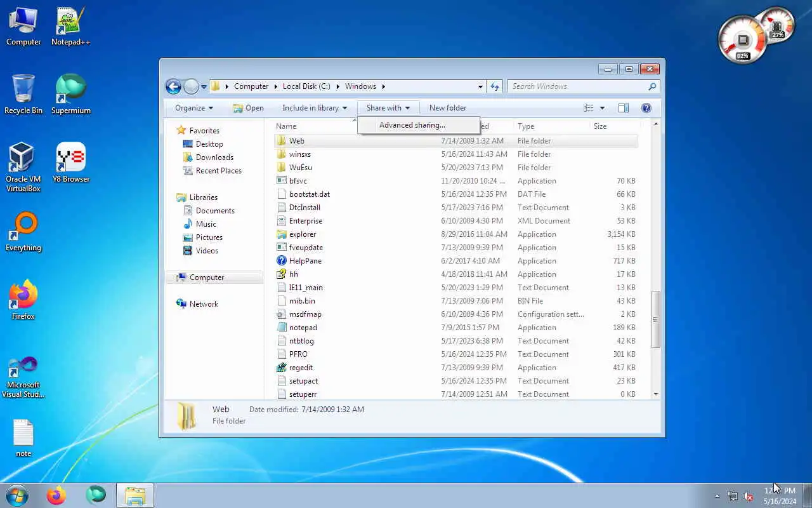
Task: Select the Enterprise XML document icon
Action: 282,221
